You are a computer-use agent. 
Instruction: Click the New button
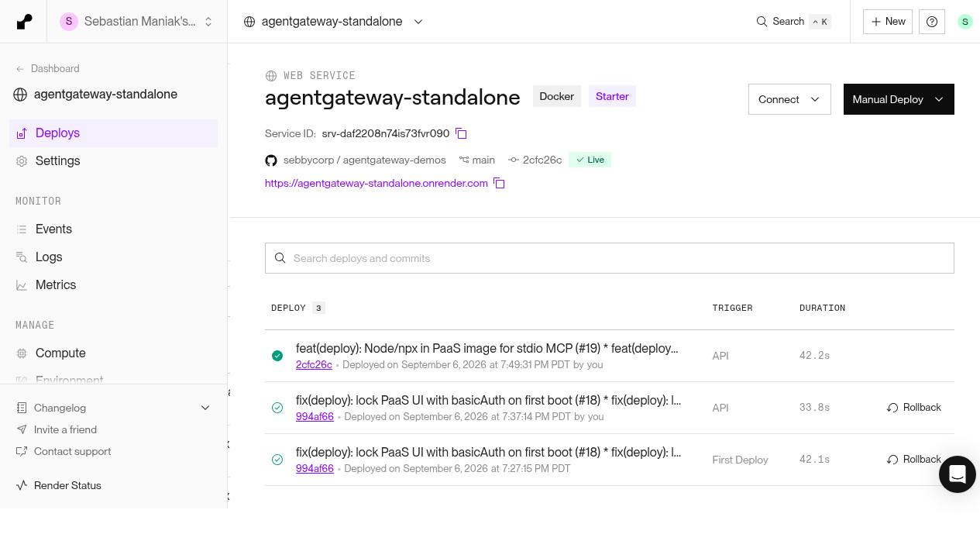pos(888,22)
